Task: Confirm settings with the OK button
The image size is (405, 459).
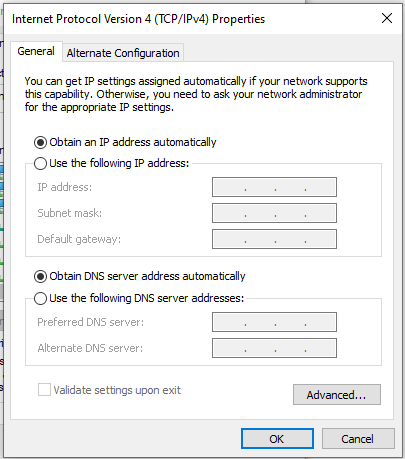Action: coord(277,439)
